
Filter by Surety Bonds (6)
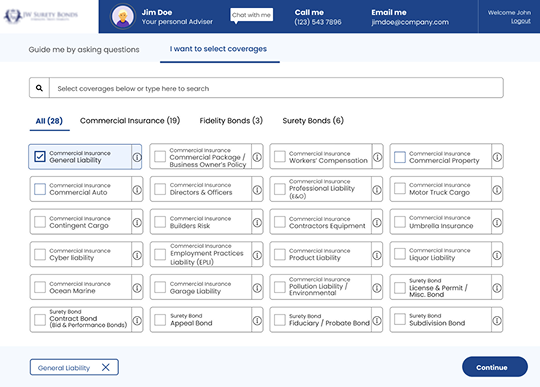point(313,121)
